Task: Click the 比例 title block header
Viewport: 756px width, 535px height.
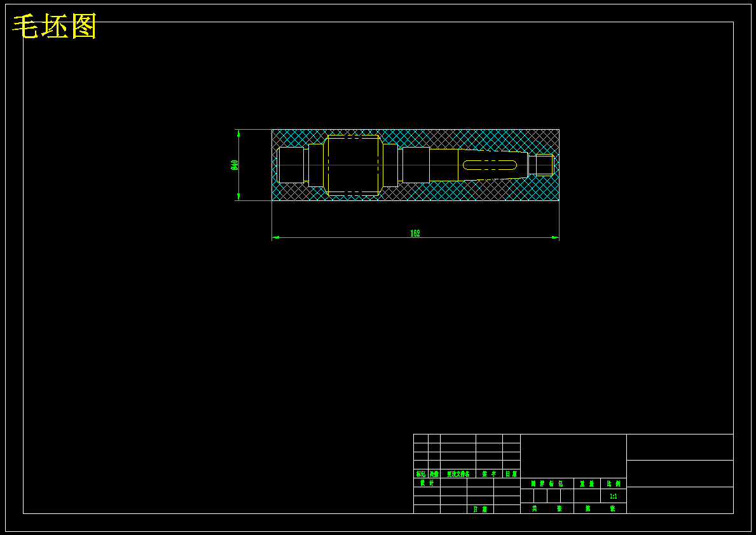Action: coord(614,483)
